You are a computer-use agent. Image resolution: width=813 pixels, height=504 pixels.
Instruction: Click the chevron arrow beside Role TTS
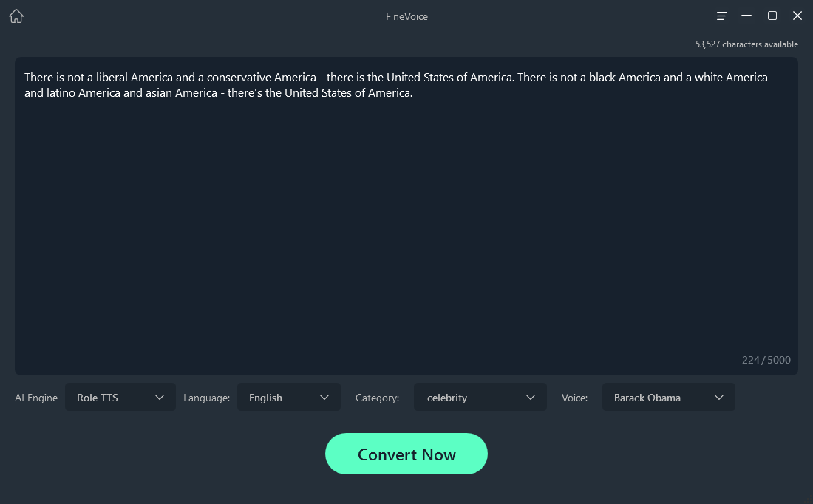(160, 398)
